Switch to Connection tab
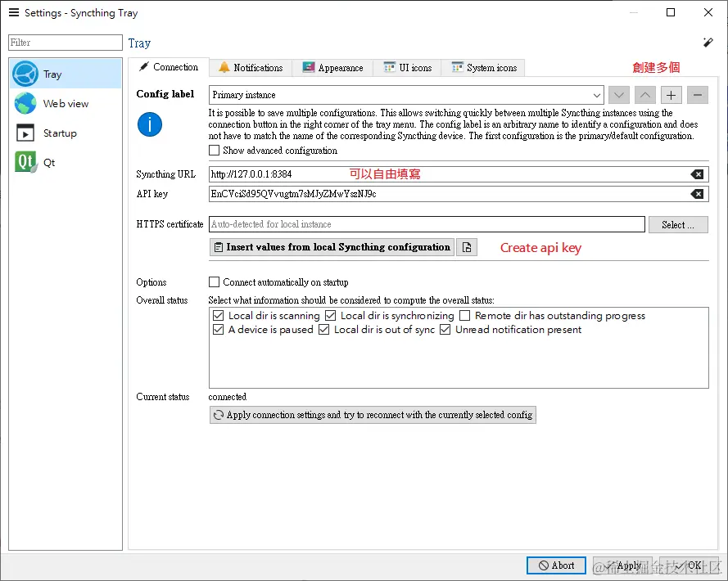This screenshot has width=728, height=581. (169, 67)
